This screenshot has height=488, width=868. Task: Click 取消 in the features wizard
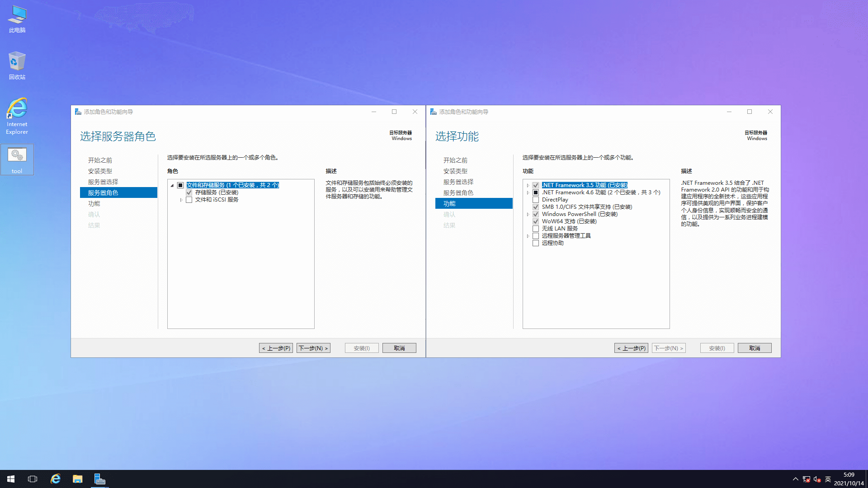754,348
